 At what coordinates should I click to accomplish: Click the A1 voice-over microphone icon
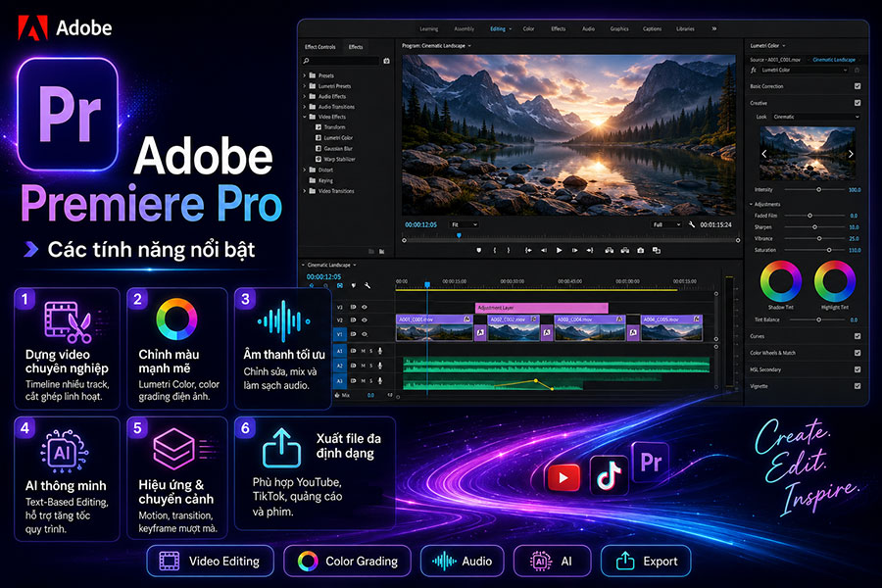[380, 351]
